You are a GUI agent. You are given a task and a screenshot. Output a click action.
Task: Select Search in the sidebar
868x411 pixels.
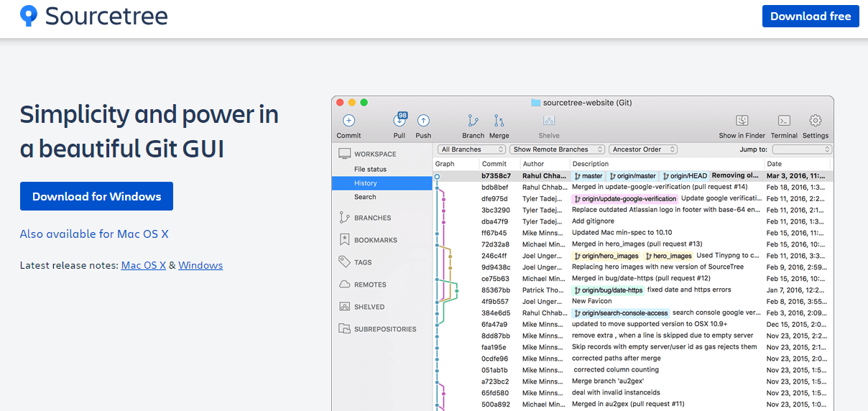(x=365, y=197)
